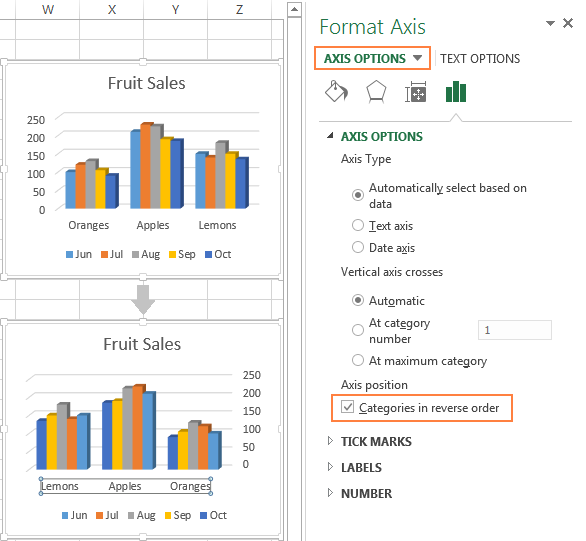Viewport: 586px width, 541px height.
Task: Select the NUMBER heading text
Action: (x=367, y=494)
